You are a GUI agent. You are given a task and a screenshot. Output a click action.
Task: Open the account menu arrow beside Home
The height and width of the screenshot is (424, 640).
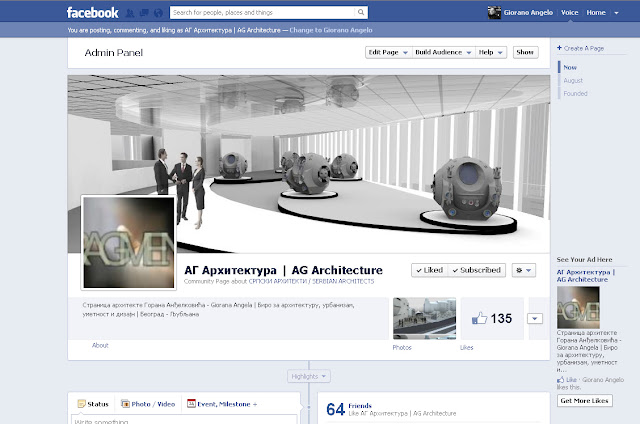click(x=616, y=13)
